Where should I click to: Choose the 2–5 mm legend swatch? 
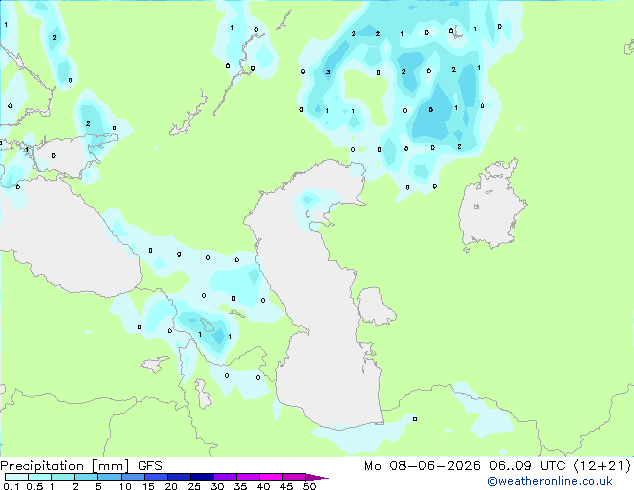[86, 477]
